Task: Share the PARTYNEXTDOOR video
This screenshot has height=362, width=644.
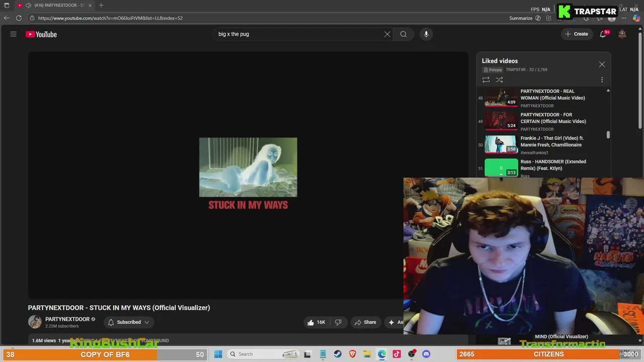Action: pos(365,322)
